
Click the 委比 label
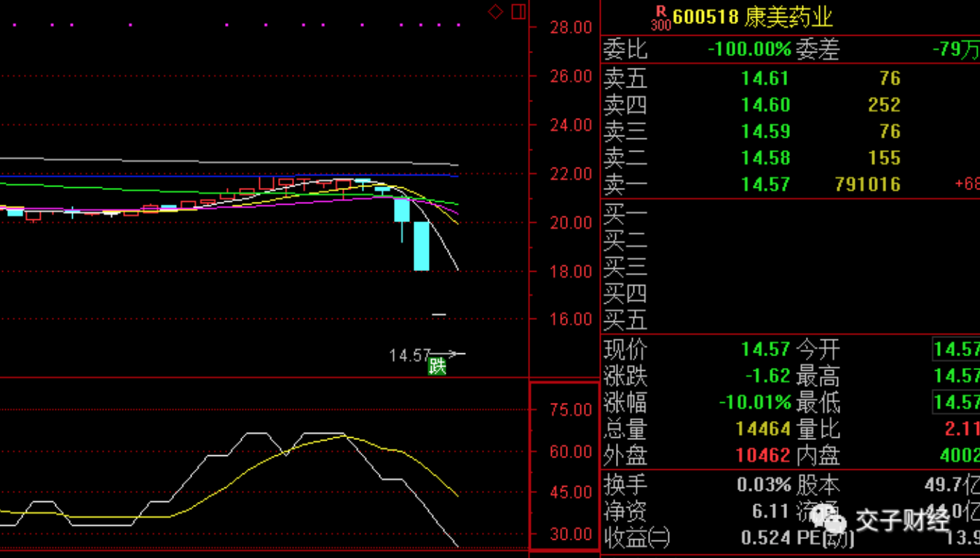pyautogui.click(x=625, y=50)
